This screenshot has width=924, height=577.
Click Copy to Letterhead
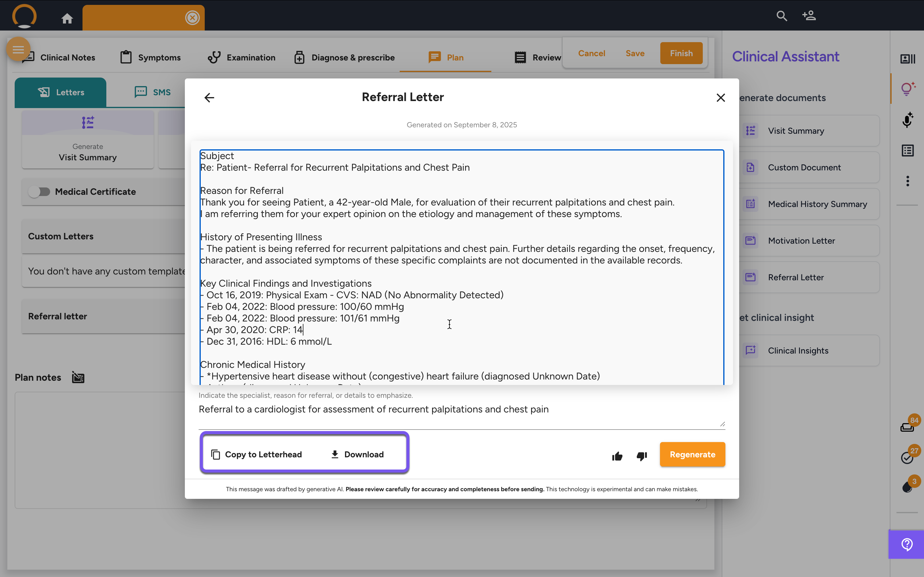[257, 455]
